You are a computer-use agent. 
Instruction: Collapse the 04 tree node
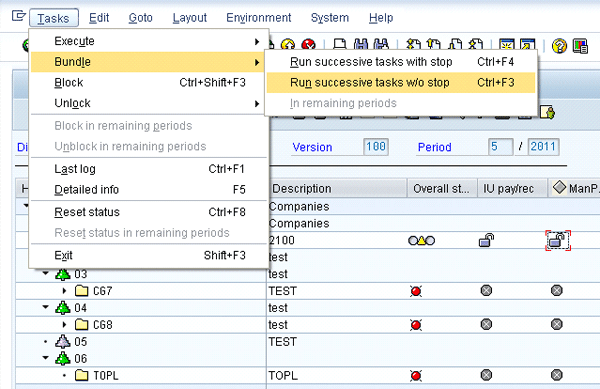pyautogui.click(x=46, y=307)
